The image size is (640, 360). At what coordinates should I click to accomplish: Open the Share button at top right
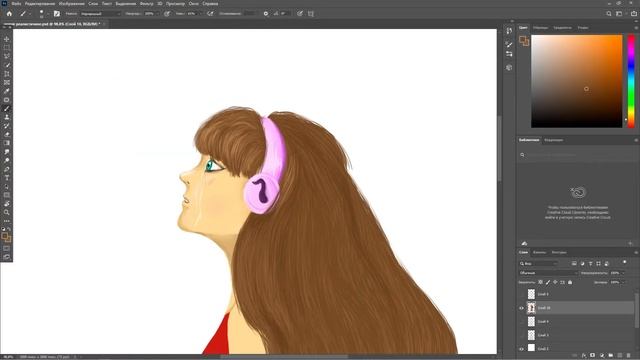point(633,13)
